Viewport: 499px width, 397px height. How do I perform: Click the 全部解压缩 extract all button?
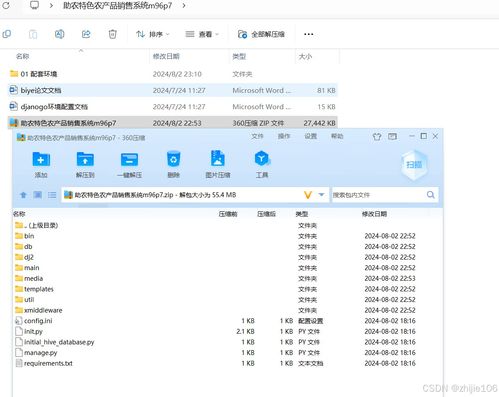tap(261, 34)
